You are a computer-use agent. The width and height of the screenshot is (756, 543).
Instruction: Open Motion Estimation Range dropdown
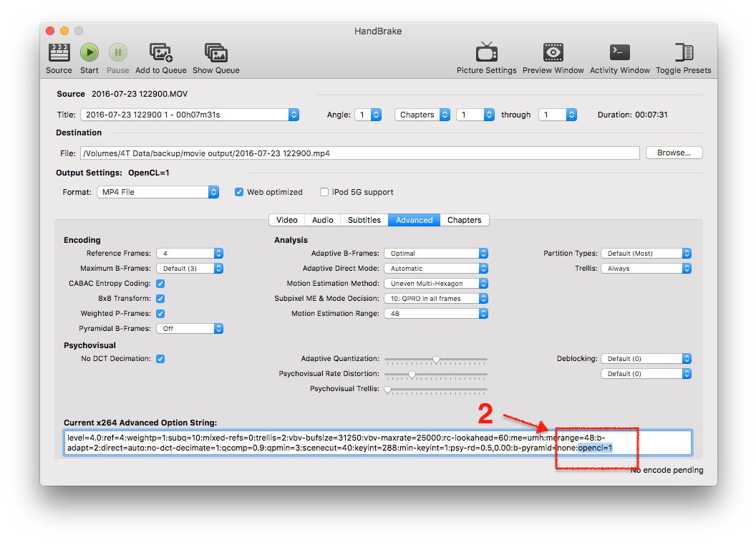click(x=436, y=314)
